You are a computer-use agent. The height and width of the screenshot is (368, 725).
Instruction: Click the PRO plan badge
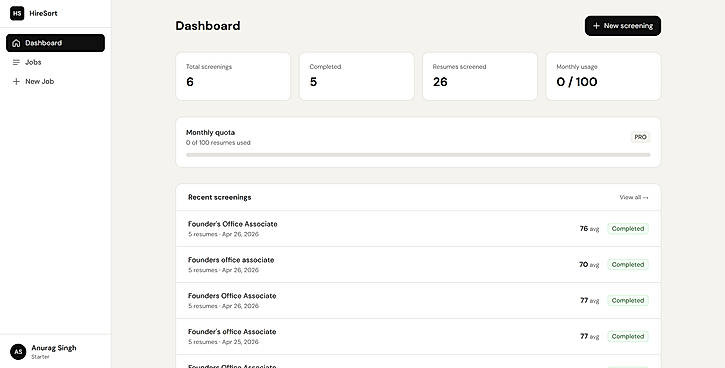640,137
